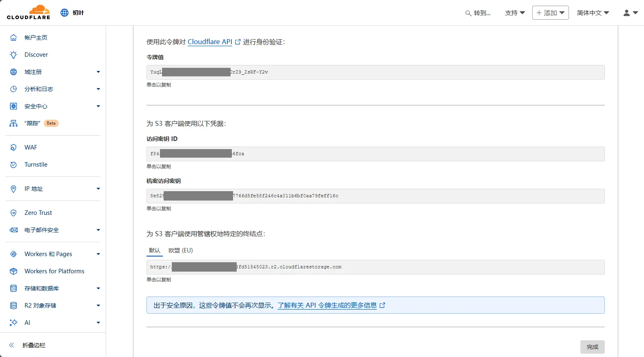
Task: Select the 默认 endpoint tab
Action: (x=155, y=250)
